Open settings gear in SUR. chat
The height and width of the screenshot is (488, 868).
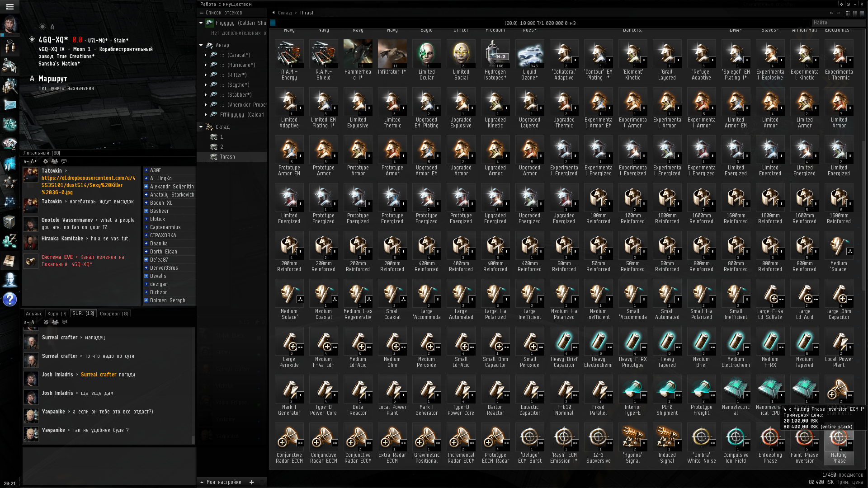tap(46, 322)
